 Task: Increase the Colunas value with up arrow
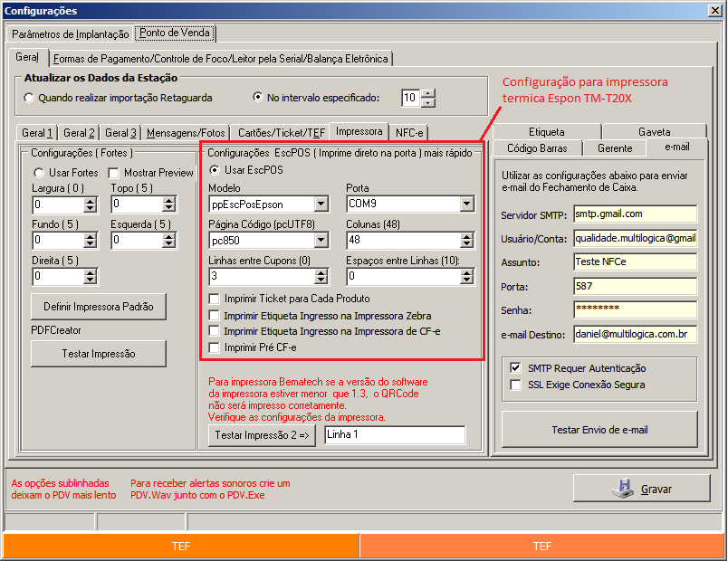pyautogui.click(x=466, y=235)
